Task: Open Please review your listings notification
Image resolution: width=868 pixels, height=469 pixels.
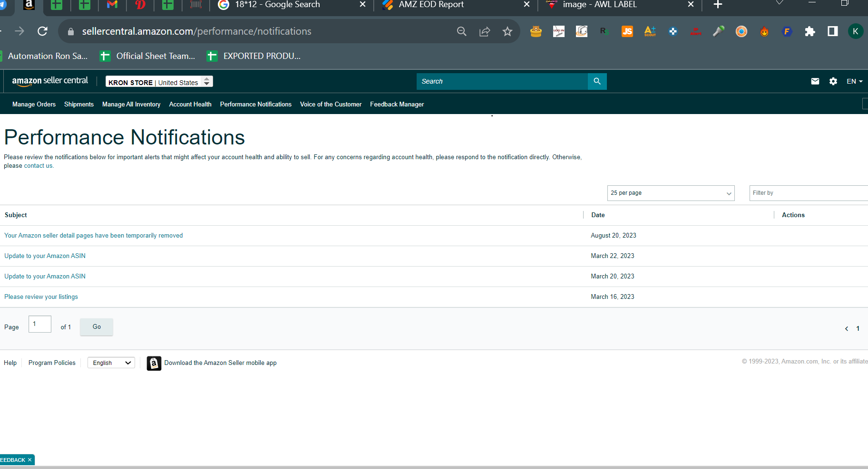Action: tap(41, 297)
